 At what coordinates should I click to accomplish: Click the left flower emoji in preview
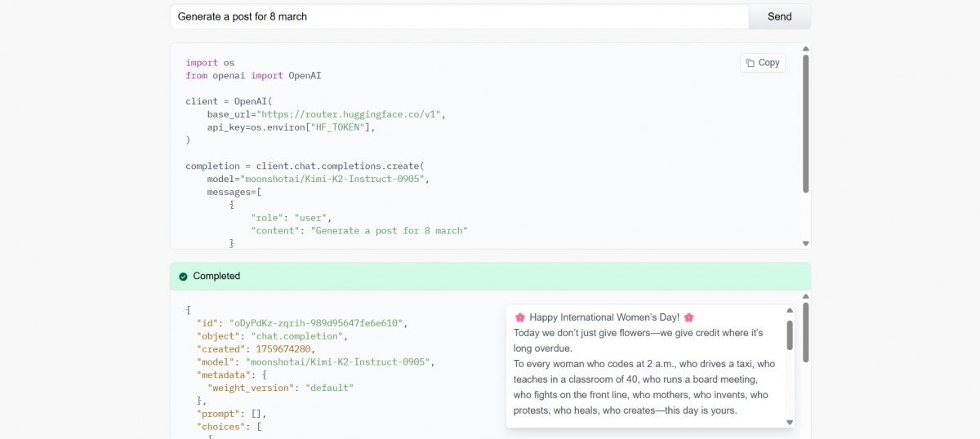[520, 317]
